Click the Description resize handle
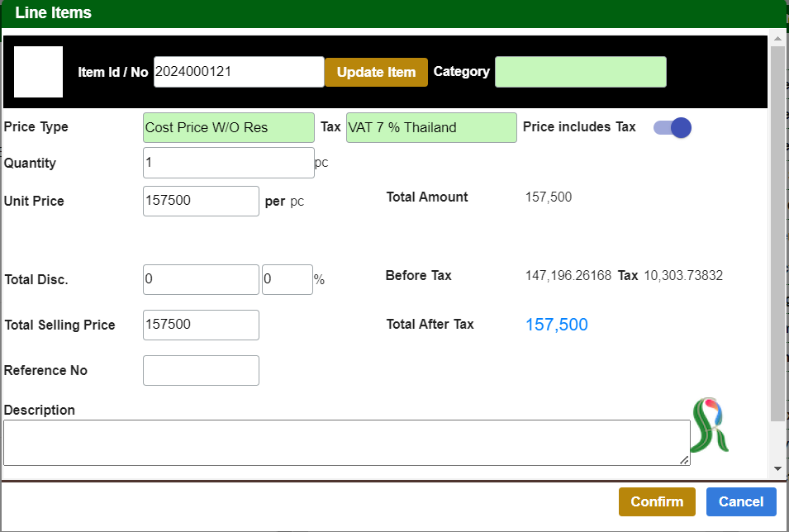 [x=684, y=460]
